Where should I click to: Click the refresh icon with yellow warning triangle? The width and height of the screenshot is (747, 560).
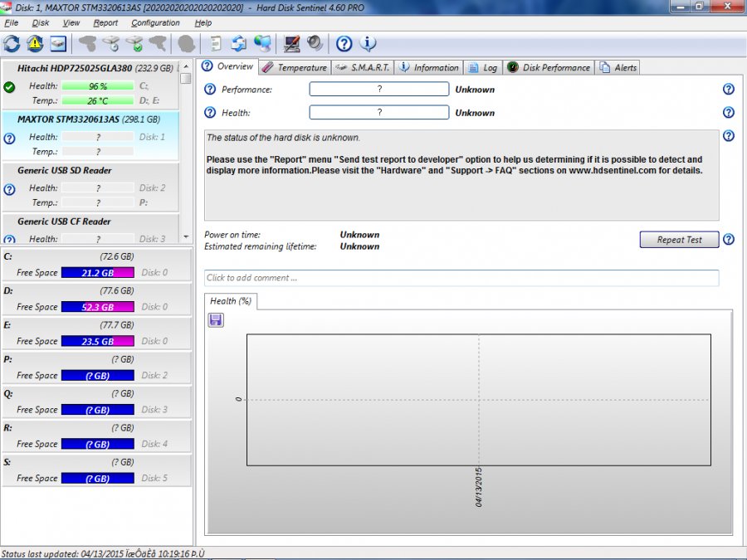(x=35, y=44)
